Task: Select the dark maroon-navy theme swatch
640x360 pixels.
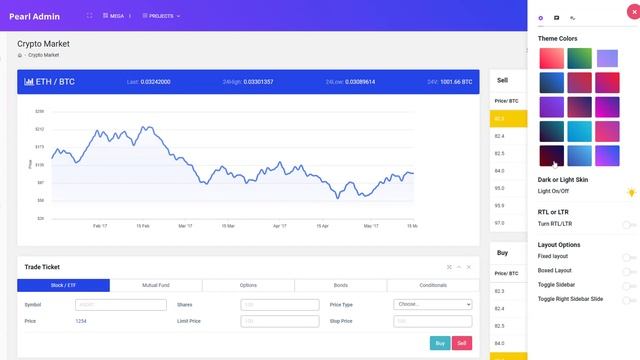Action: click(x=551, y=156)
